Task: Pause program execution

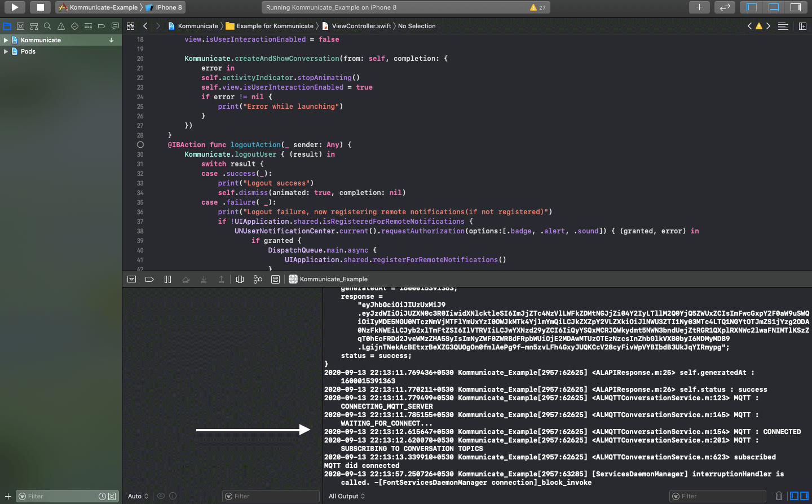Action: pos(167,279)
